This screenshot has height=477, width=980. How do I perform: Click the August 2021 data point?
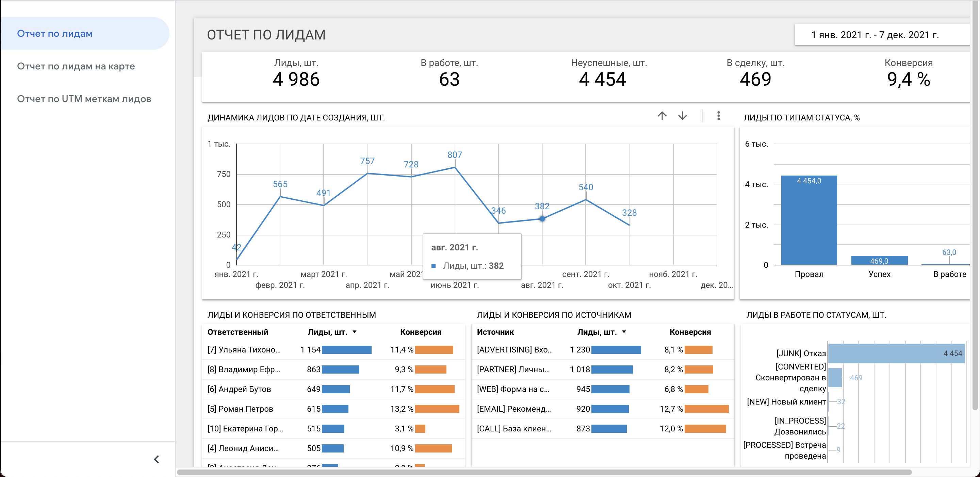click(542, 219)
